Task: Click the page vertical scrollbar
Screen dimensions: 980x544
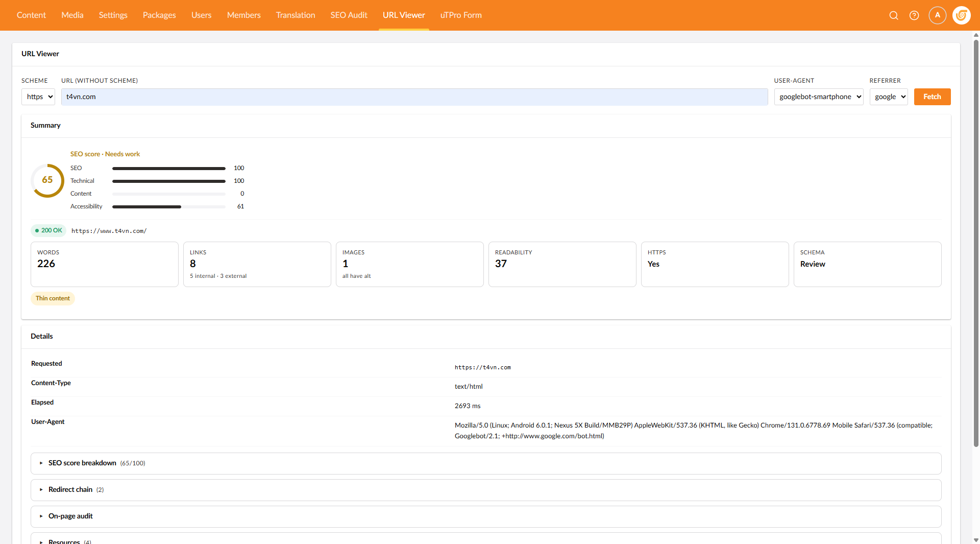Action: 976,243
